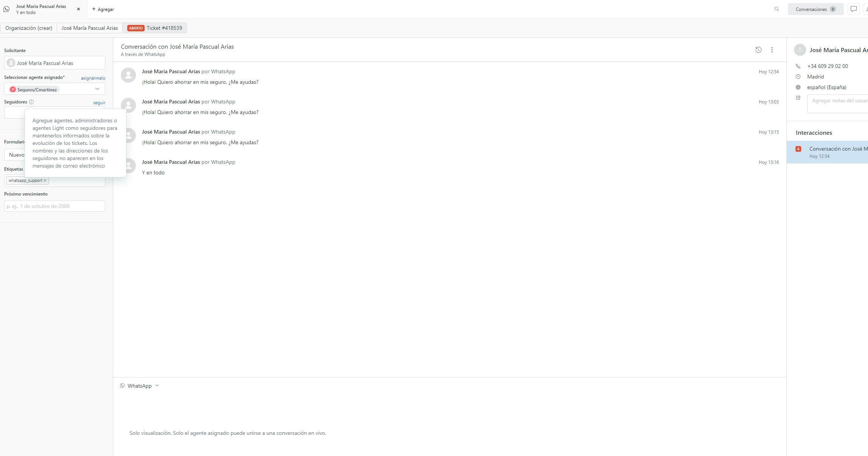Click the phone icon next to number
The image size is (868, 456).
[798, 66]
